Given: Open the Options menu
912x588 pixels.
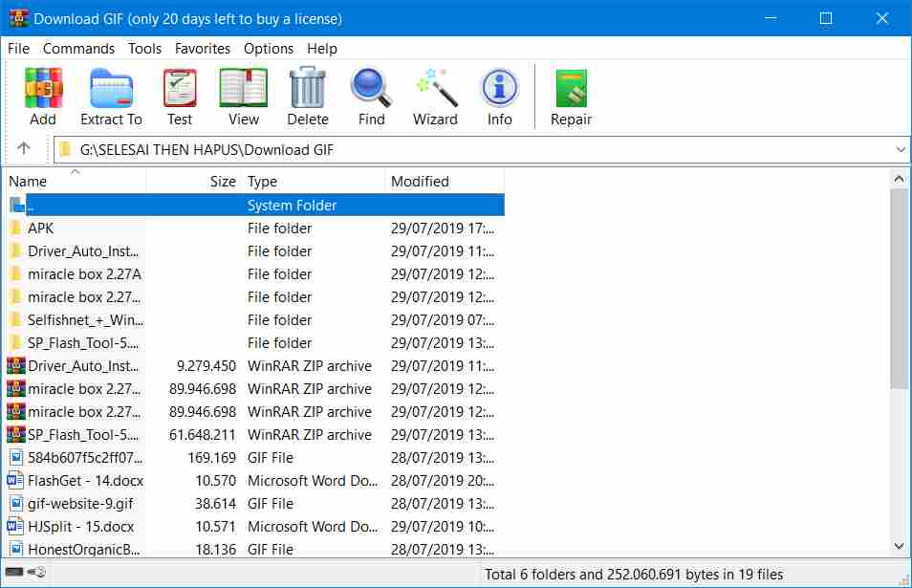Looking at the screenshot, I should 268,48.
